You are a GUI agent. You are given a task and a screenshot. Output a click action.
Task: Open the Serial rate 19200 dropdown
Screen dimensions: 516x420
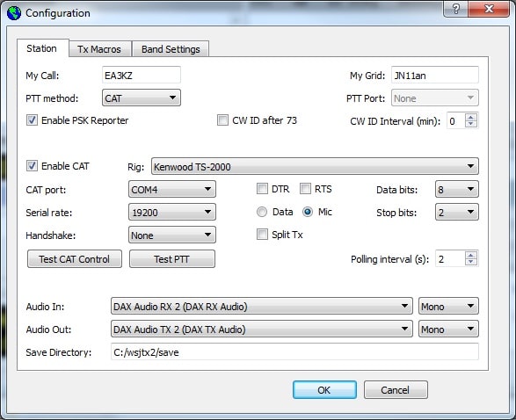point(172,212)
